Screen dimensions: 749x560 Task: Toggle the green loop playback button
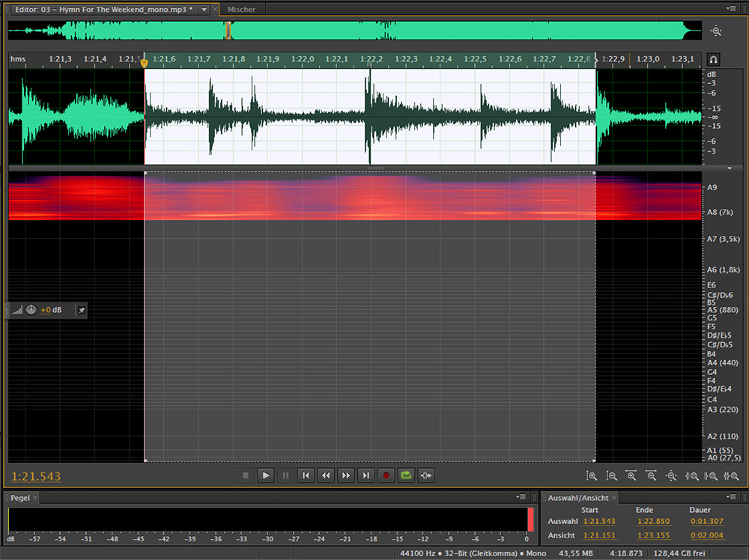(x=406, y=475)
